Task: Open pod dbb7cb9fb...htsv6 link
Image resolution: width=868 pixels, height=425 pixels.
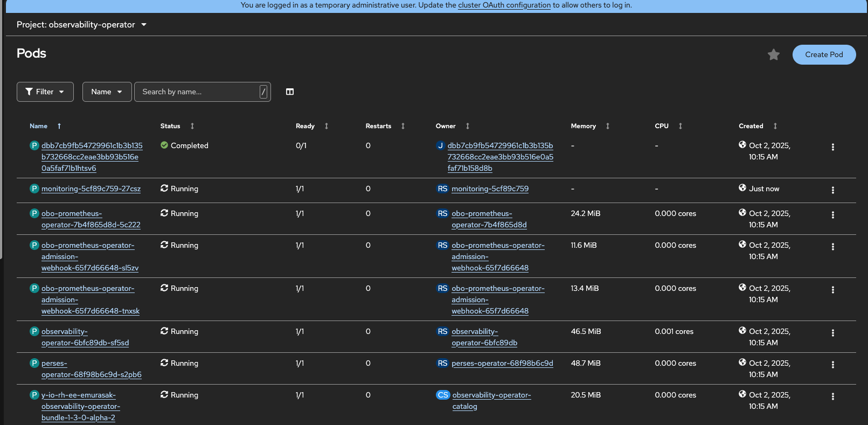Action: tap(92, 157)
